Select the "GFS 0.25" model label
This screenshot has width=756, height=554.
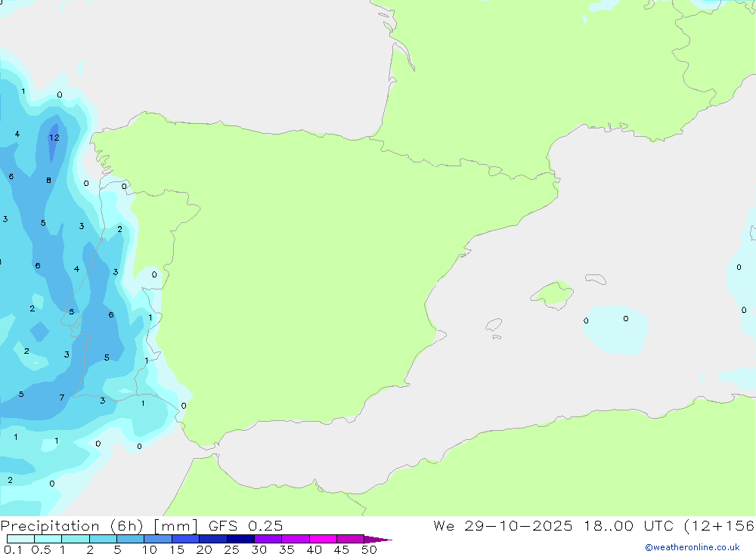pos(246,526)
